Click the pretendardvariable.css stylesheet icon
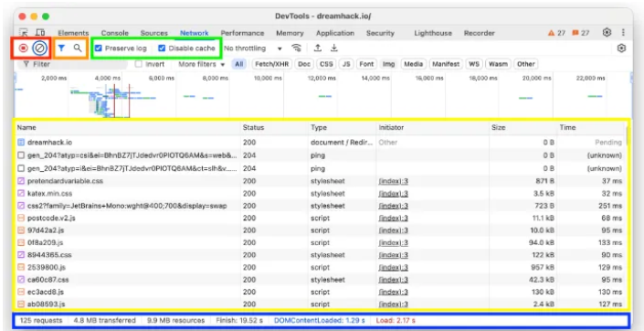644x331 pixels. (21, 181)
